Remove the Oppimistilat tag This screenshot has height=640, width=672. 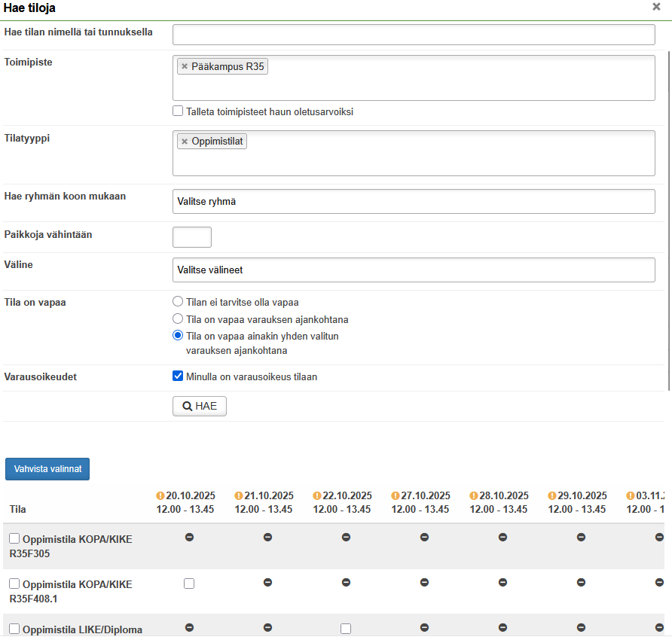coord(185,142)
